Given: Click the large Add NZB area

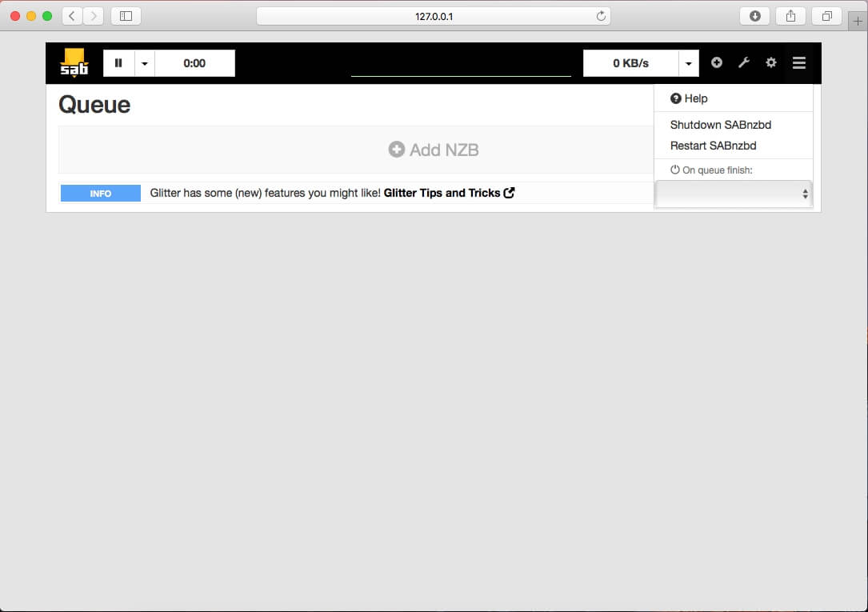Looking at the screenshot, I should click(434, 150).
